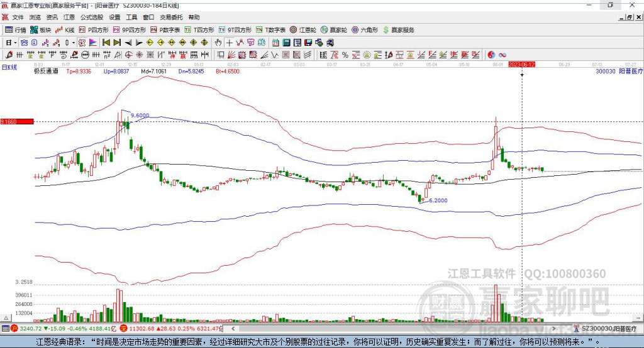Select the n² square tool icon

coord(107,55)
